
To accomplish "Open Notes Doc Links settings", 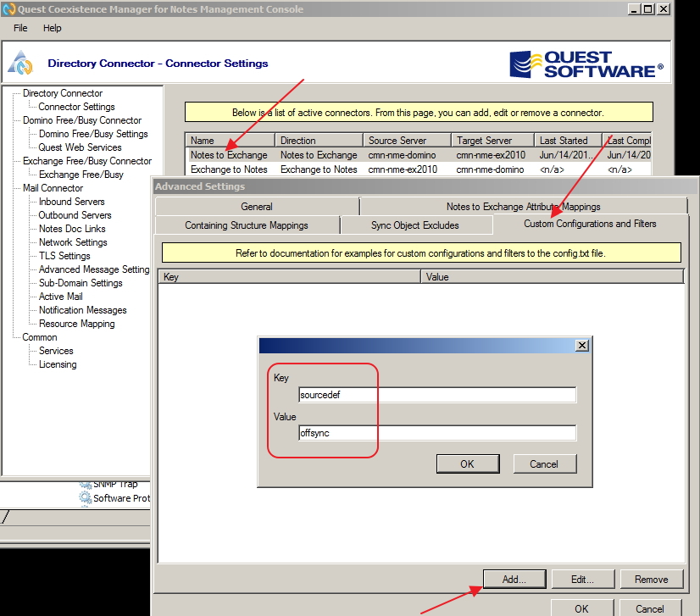I will [x=72, y=229].
